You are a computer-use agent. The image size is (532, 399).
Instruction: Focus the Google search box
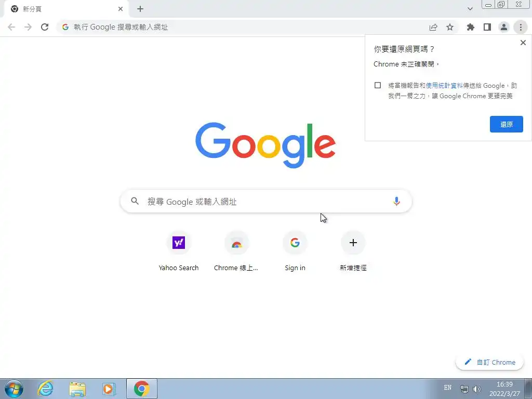pos(266,201)
